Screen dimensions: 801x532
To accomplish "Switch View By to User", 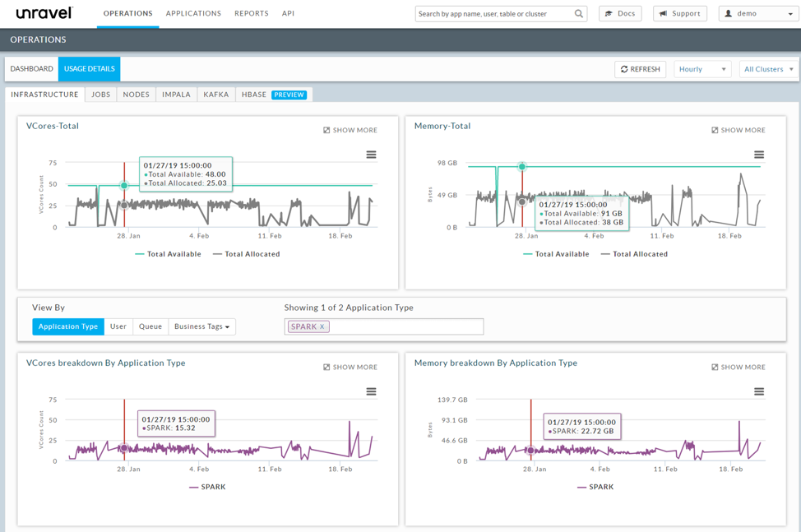I will (x=118, y=326).
